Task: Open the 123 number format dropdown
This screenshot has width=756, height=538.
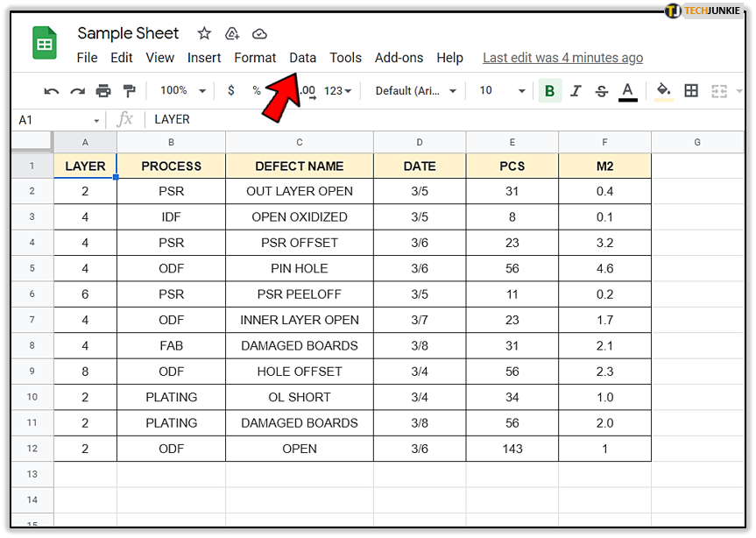Action: (x=337, y=90)
